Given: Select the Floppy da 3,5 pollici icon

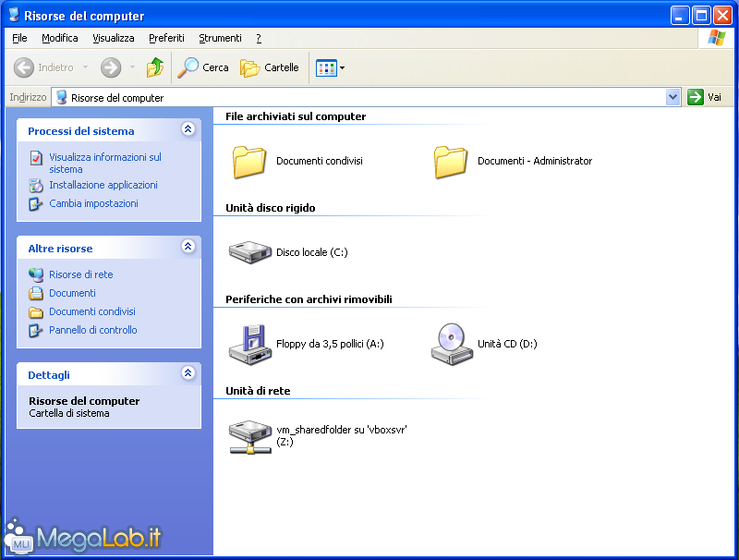Looking at the screenshot, I should pyautogui.click(x=250, y=345).
